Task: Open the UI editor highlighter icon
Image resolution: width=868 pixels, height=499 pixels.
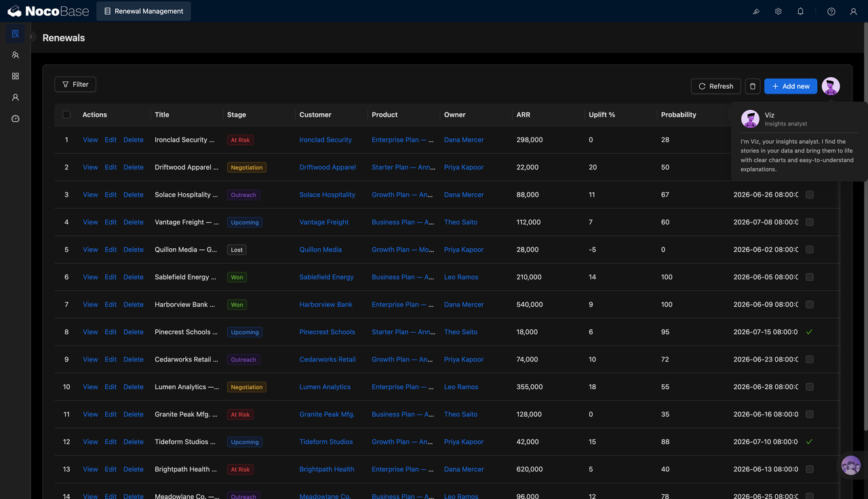Action: 756,12
